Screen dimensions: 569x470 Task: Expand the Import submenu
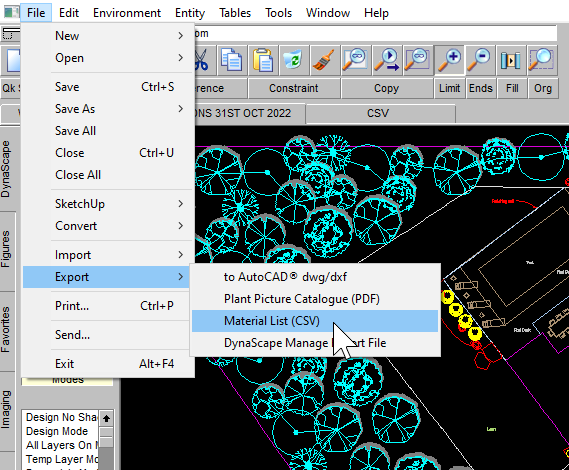click(108, 255)
